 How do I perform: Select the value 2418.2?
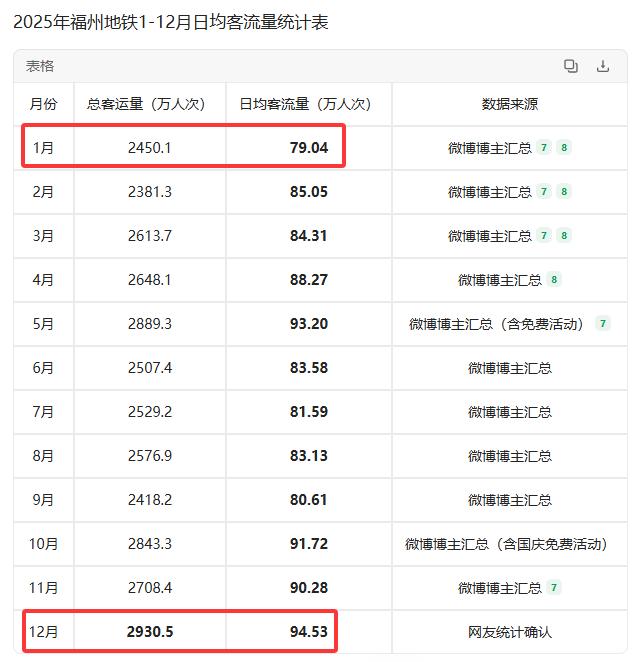point(150,500)
